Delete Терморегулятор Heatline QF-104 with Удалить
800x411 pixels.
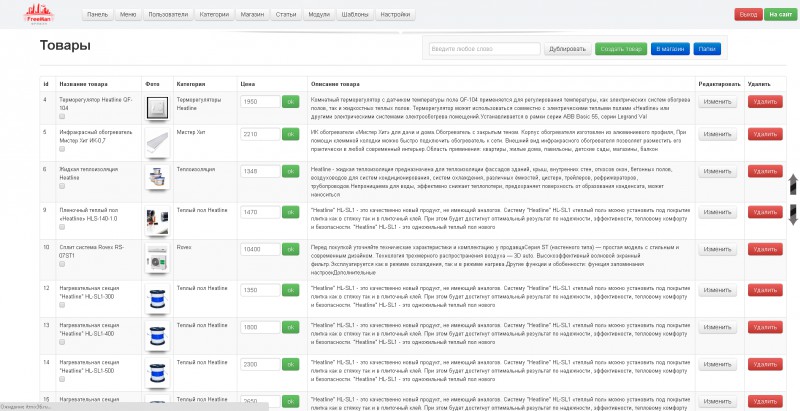point(765,101)
